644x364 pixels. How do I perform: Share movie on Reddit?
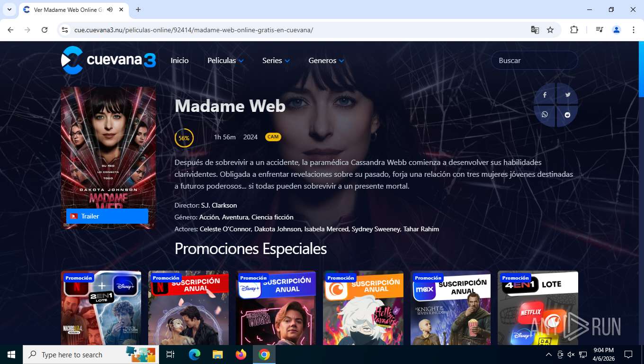pos(567,115)
